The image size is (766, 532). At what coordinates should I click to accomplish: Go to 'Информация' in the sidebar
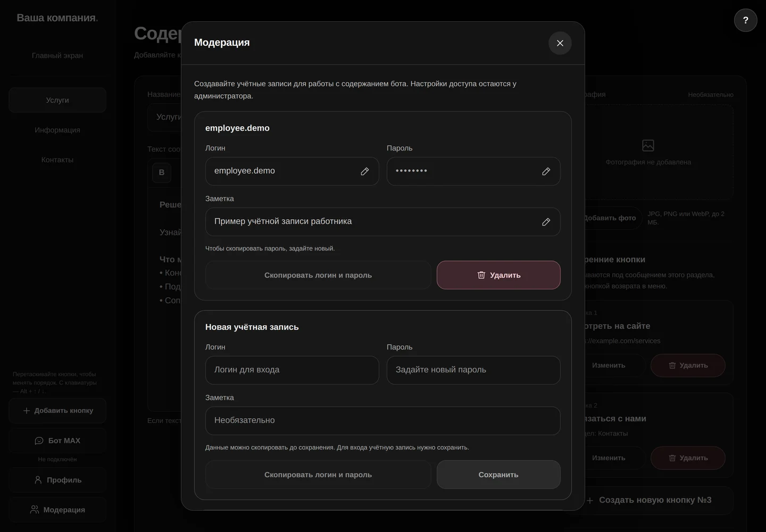click(57, 130)
